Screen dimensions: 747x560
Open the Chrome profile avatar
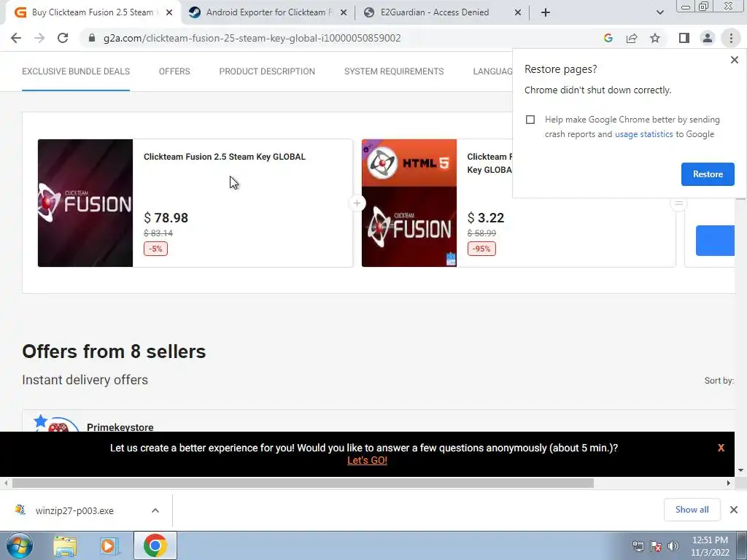[708, 38]
